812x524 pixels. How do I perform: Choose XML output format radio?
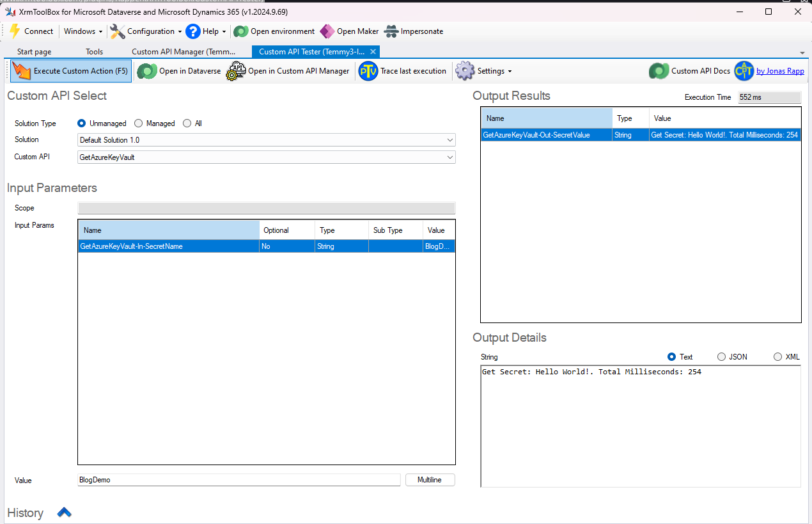pos(777,357)
